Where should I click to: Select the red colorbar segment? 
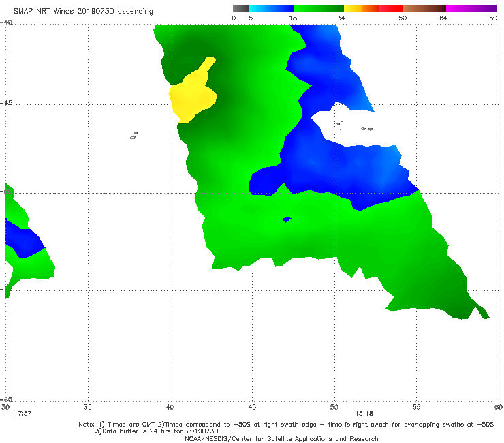coord(391,8)
